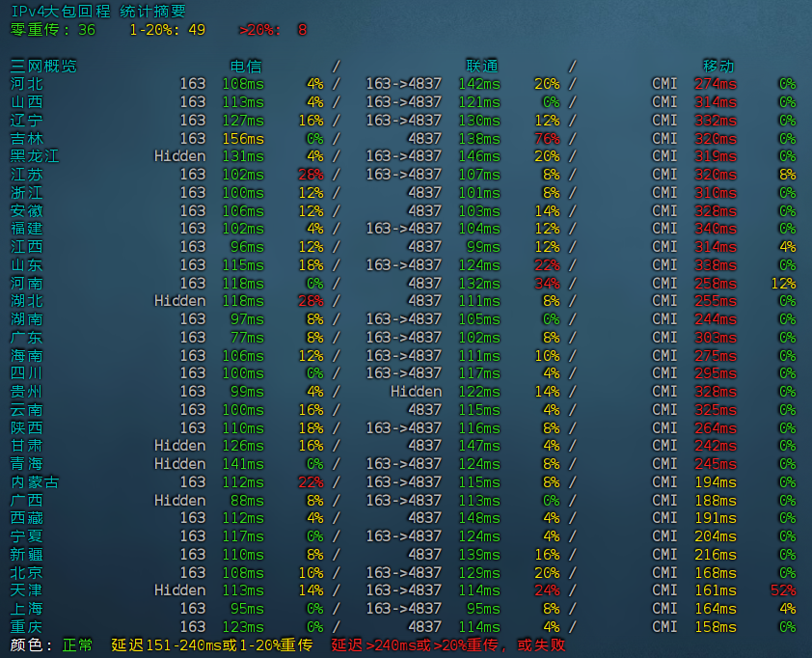Click the yellow "延迟151-240ms或1-20%重传" legend
The height and width of the screenshot is (658, 812).
[x=212, y=645]
